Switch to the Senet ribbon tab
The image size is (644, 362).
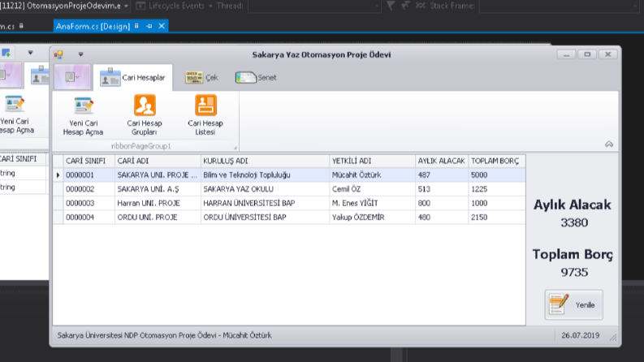pos(256,77)
